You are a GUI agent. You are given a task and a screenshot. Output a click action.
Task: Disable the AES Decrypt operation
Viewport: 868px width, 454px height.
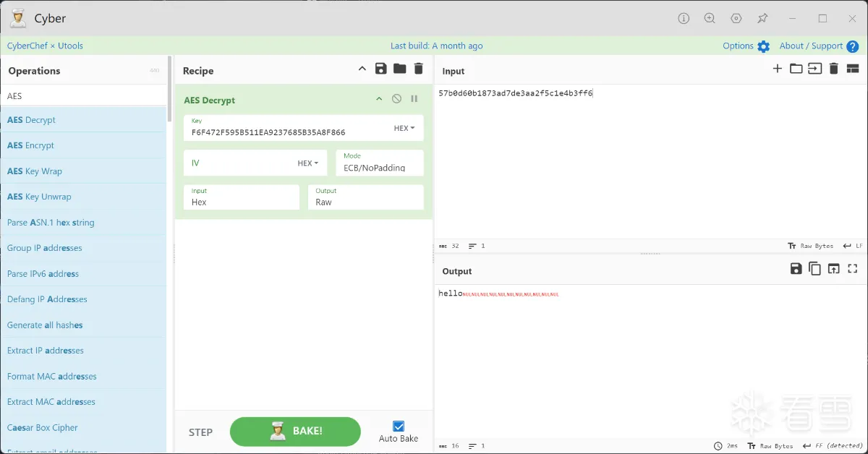396,99
